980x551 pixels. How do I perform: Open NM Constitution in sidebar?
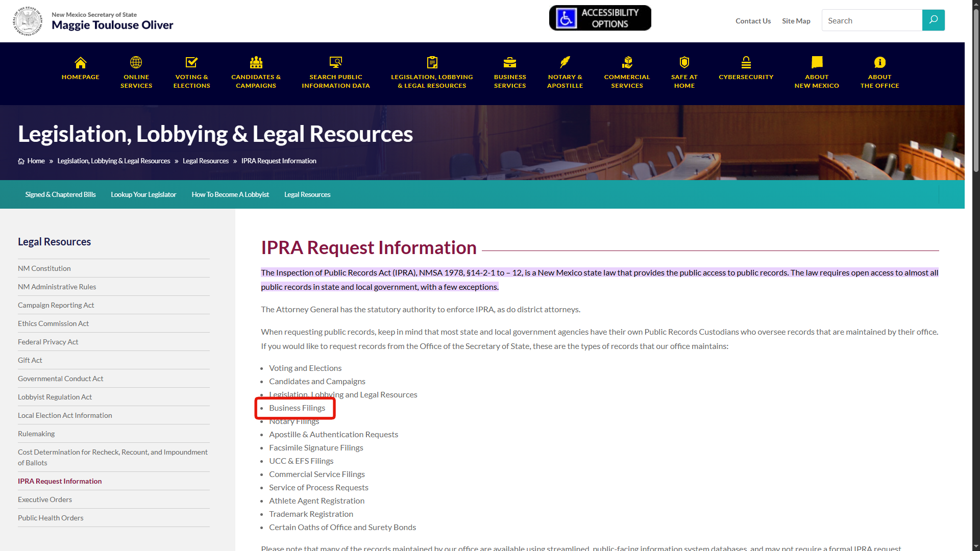(x=44, y=268)
